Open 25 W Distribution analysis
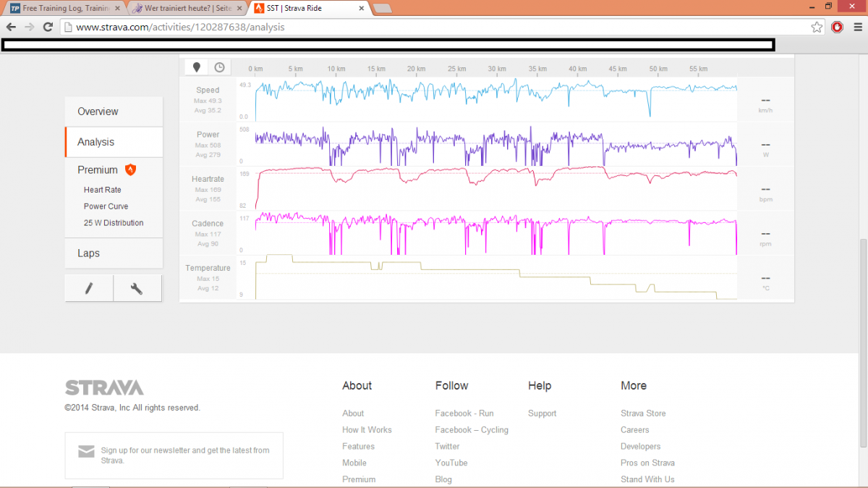This screenshot has height=488, width=868. (x=114, y=223)
